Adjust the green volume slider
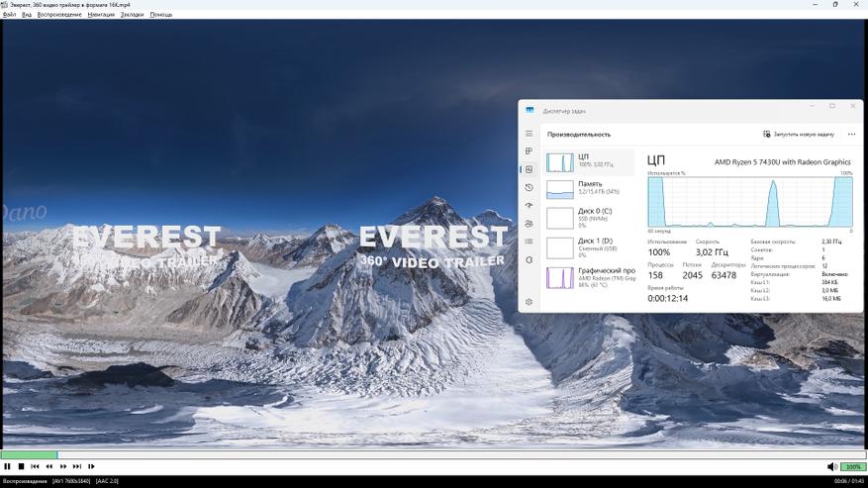The height and width of the screenshot is (488, 868). click(x=853, y=467)
